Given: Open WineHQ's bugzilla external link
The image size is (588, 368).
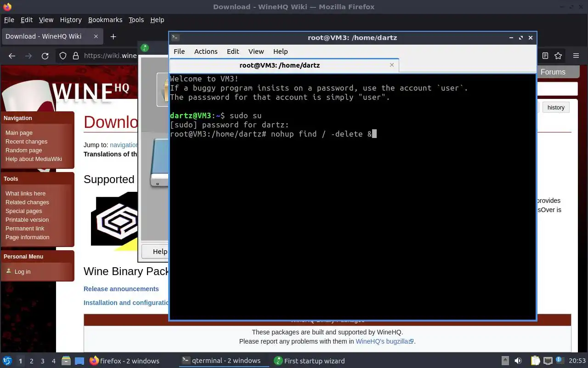Looking at the screenshot, I should 384,341.
